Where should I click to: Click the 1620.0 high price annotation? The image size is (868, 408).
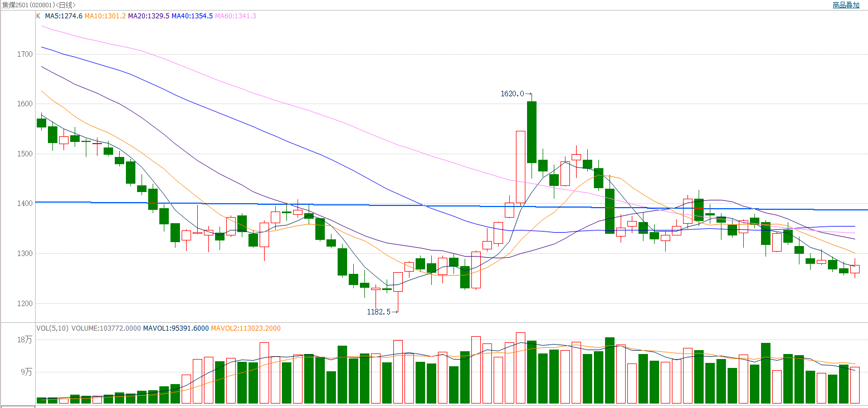tap(513, 94)
